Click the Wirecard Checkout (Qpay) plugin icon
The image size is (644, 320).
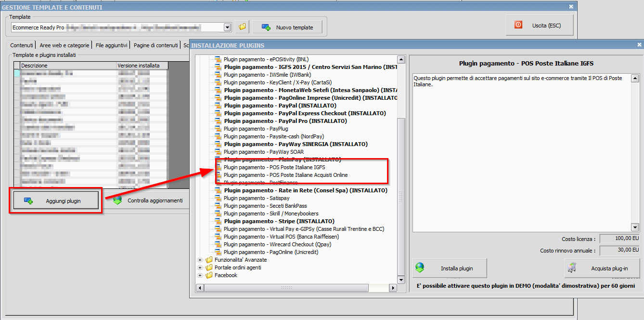(x=218, y=244)
